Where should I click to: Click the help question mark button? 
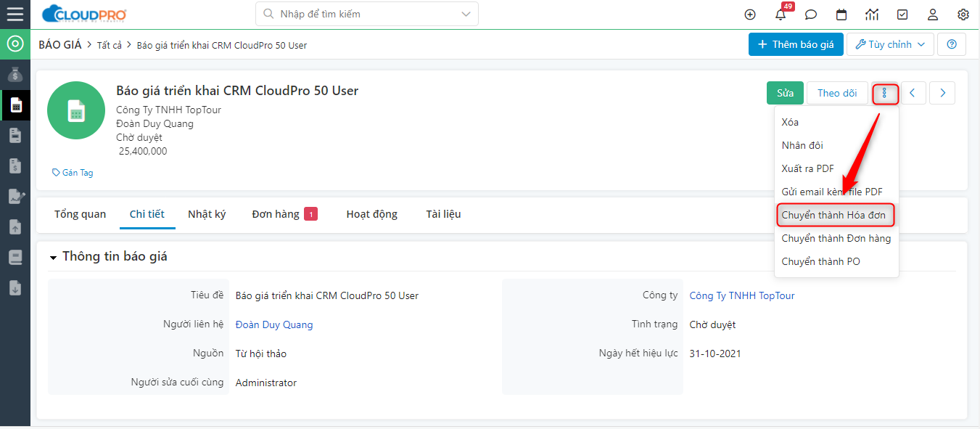[952, 44]
